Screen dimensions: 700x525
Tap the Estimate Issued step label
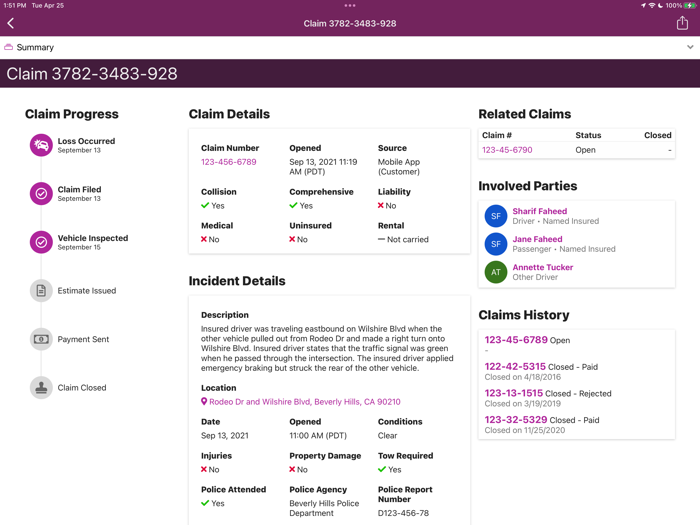click(87, 291)
